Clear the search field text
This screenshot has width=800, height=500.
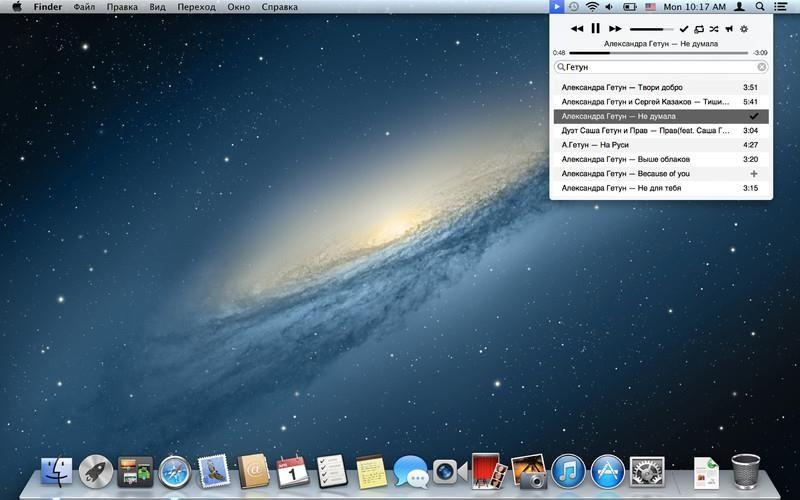tap(761, 67)
